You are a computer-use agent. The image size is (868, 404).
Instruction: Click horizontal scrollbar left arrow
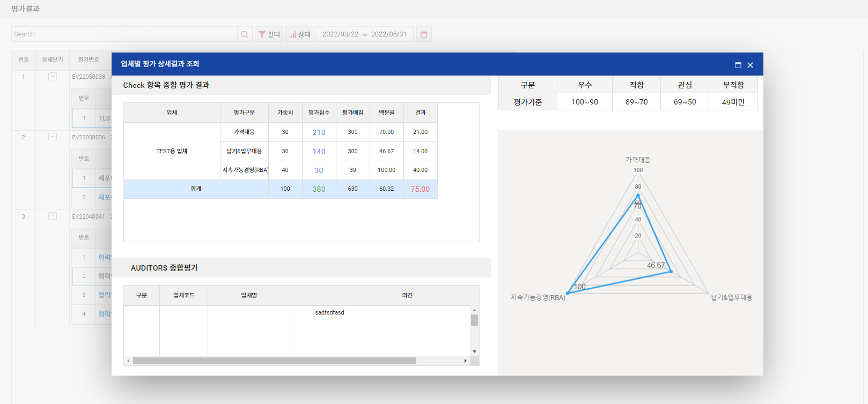pyautogui.click(x=128, y=361)
